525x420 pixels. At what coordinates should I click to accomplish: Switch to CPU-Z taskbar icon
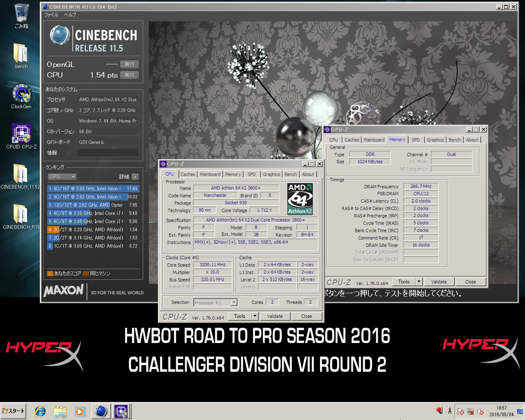coord(121,411)
